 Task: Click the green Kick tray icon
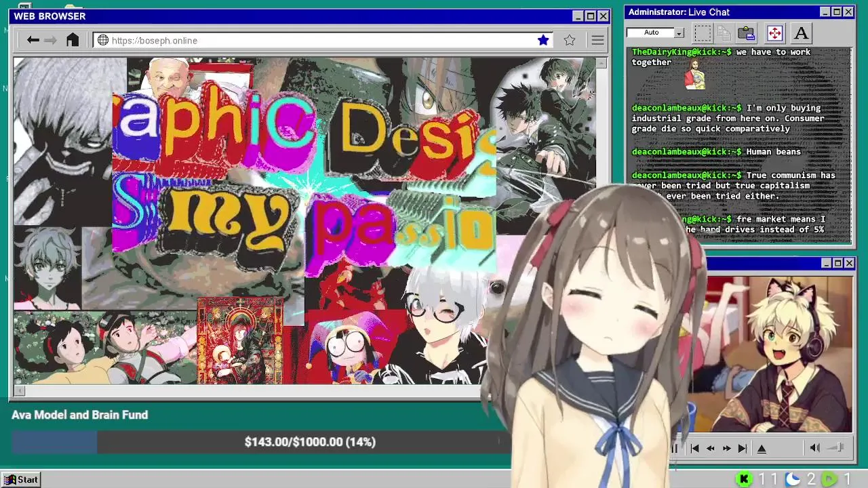[x=744, y=479]
